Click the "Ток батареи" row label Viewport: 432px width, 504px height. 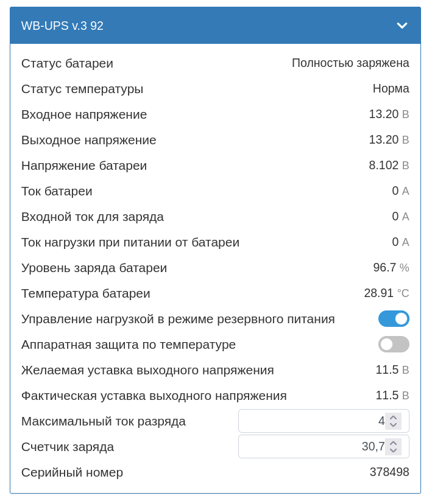point(57,191)
